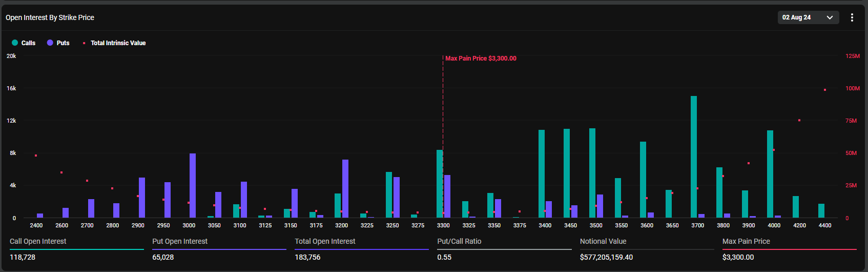Click the Max Pain Price $3,300.00 label
The height and width of the screenshot is (272, 868).
[x=481, y=59]
